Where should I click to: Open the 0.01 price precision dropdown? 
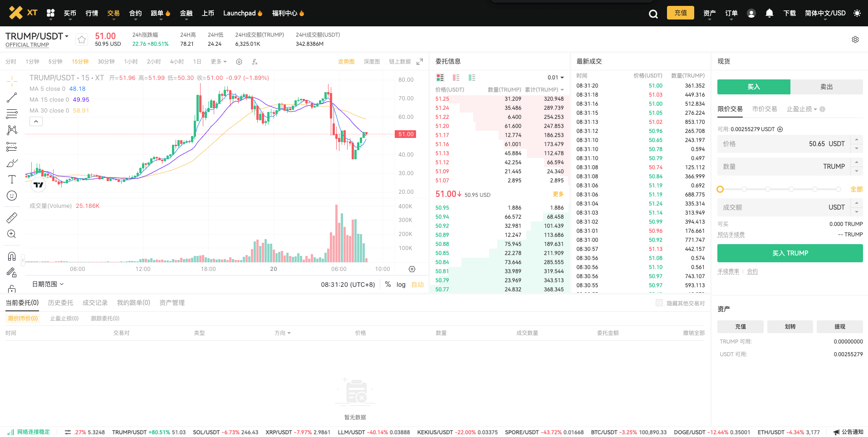[555, 78]
